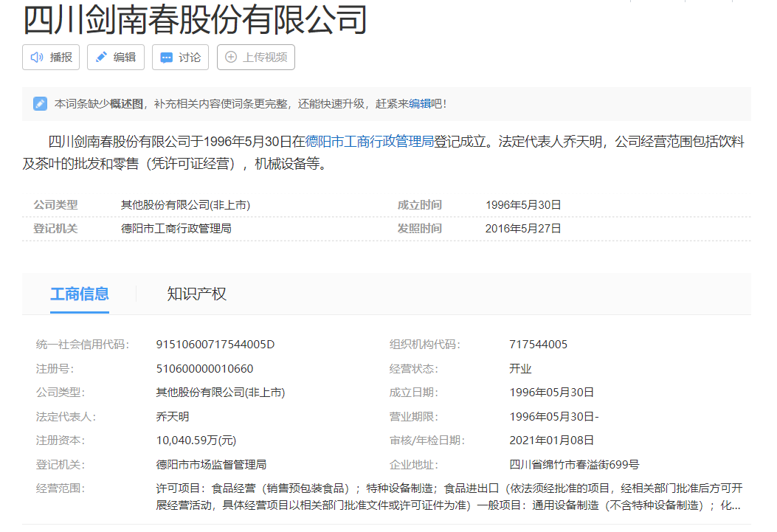
Task: Click the 营业期限 value 1996年05月30日-
Action: (x=554, y=417)
